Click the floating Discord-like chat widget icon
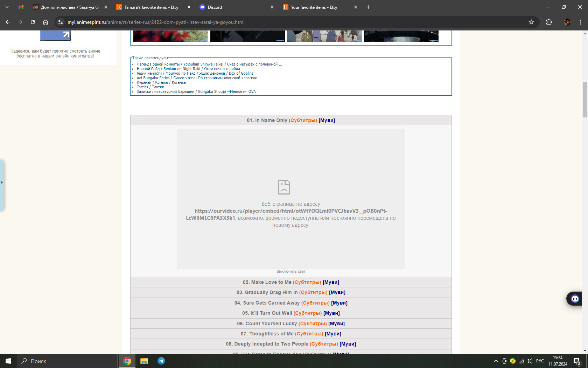The height and width of the screenshot is (368, 588). 575,299
